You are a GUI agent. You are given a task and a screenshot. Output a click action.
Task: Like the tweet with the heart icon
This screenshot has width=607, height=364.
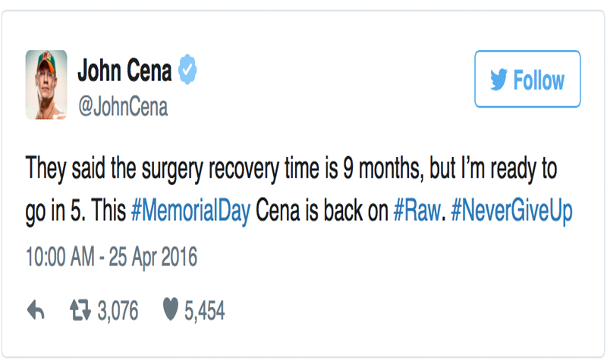tap(171, 310)
